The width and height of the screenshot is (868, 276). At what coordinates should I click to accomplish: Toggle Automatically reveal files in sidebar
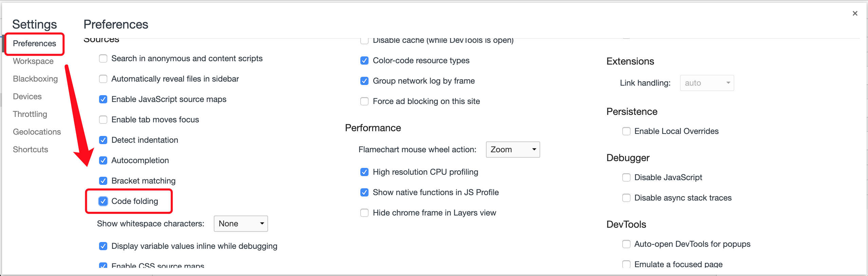click(x=103, y=79)
